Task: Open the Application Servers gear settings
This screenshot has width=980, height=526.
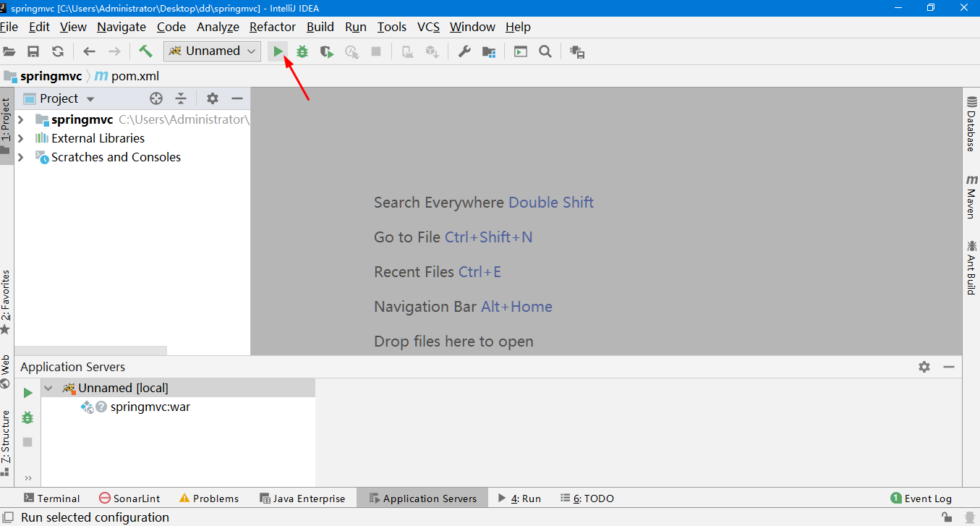Action: tap(924, 367)
